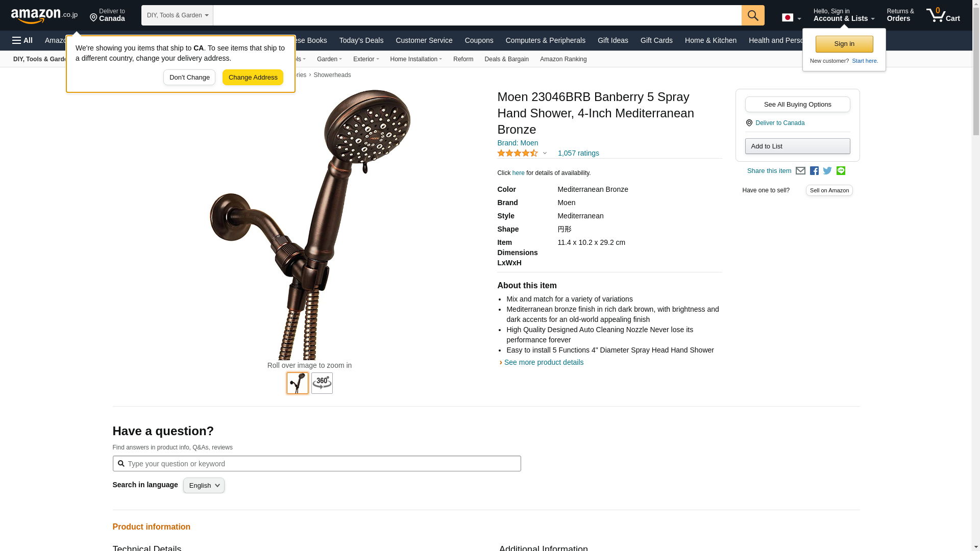Open the DIY, Tools & Garden search category dropdown
Image resolution: width=980 pixels, height=551 pixels.
(x=177, y=15)
